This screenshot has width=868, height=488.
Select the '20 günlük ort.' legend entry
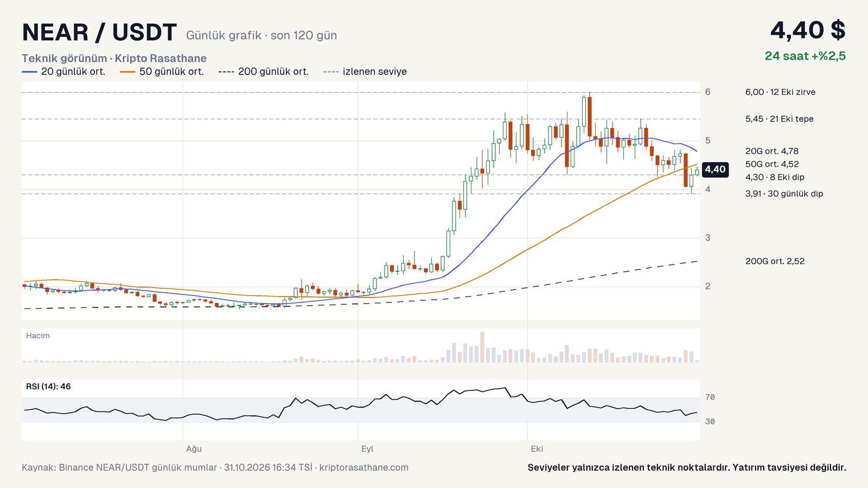tap(63, 72)
